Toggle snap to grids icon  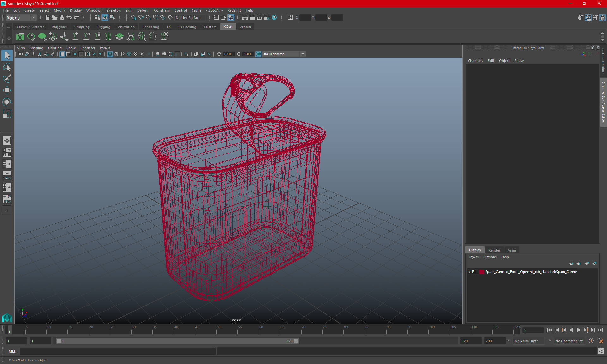pyautogui.click(x=134, y=18)
